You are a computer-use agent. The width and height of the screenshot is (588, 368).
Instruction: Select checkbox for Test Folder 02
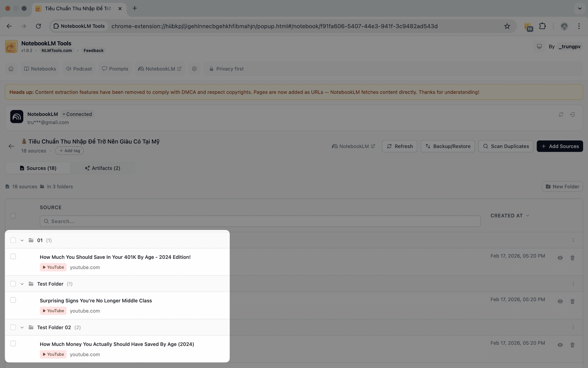click(13, 327)
